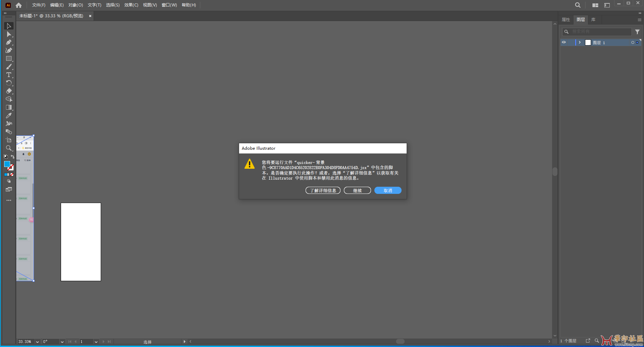Open status bar options triangle
The width and height of the screenshot is (644, 347).
coord(184,342)
